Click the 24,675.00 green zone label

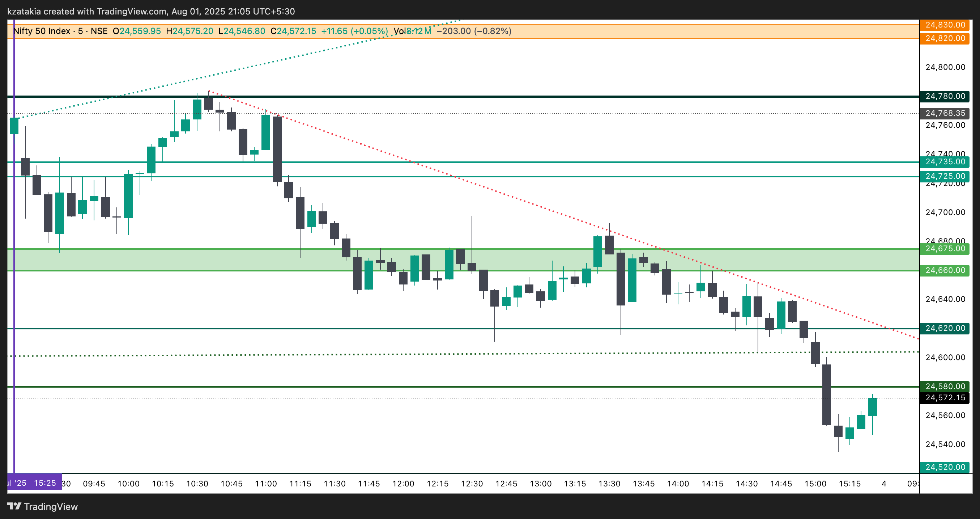click(945, 249)
